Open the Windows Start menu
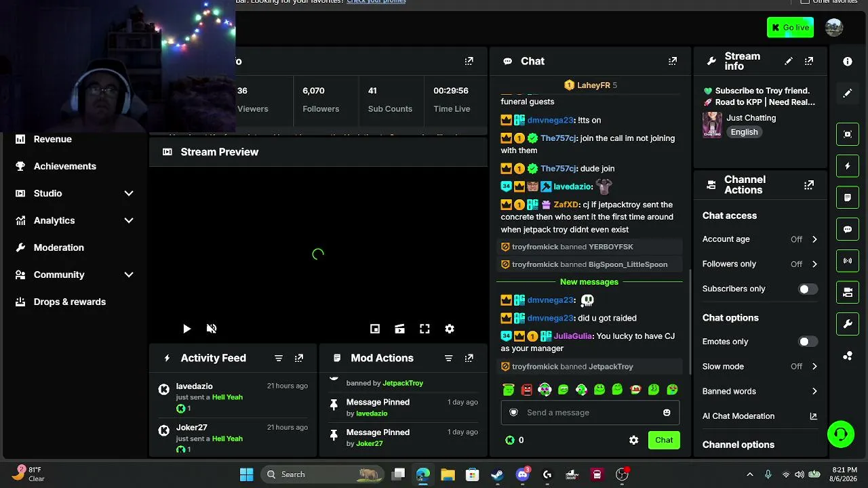The width and height of the screenshot is (868, 488). coord(246,474)
